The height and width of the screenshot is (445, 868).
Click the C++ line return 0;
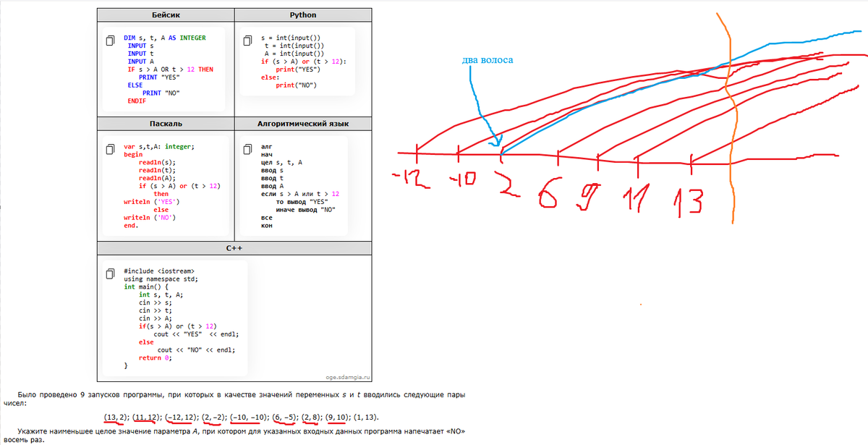tap(155, 358)
